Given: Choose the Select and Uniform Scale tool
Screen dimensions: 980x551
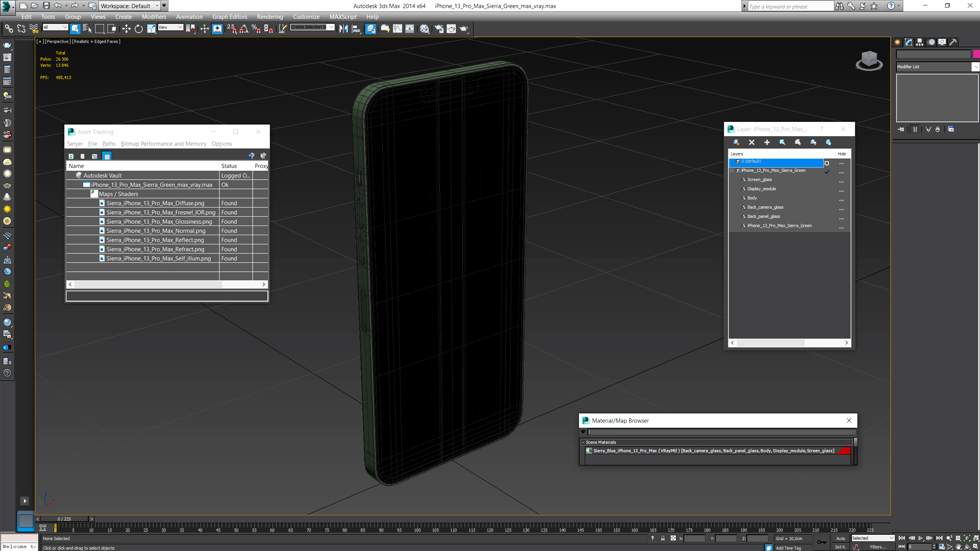Looking at the screenshot, I should pyautogui.click(x=151, y=29).
